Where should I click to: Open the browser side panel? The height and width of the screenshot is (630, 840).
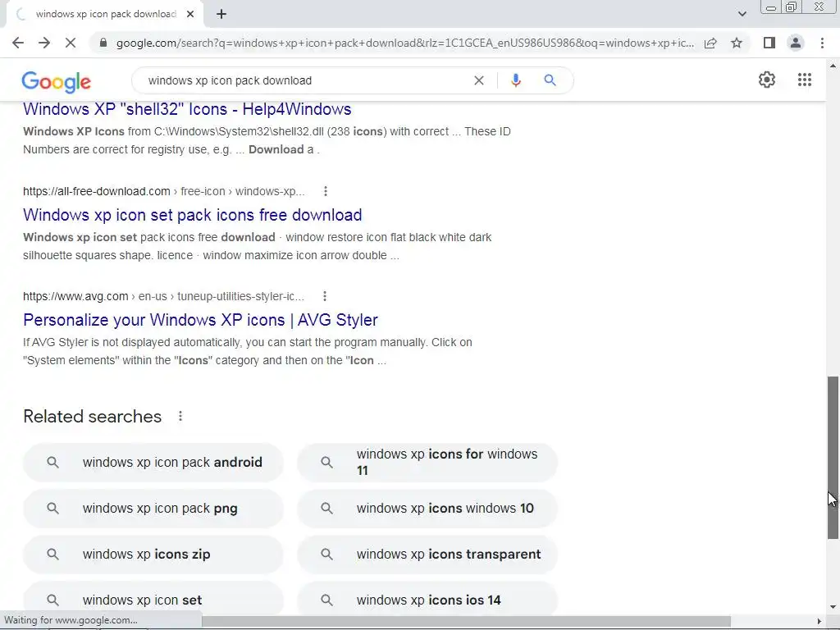pos(769,43)
